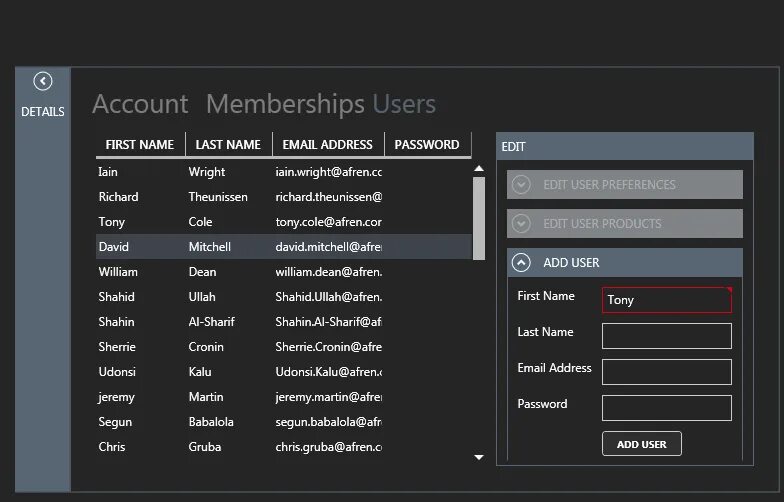Click the back arrow above Details
This screenshot has width=784, height=502.
[x=43, y=81]
